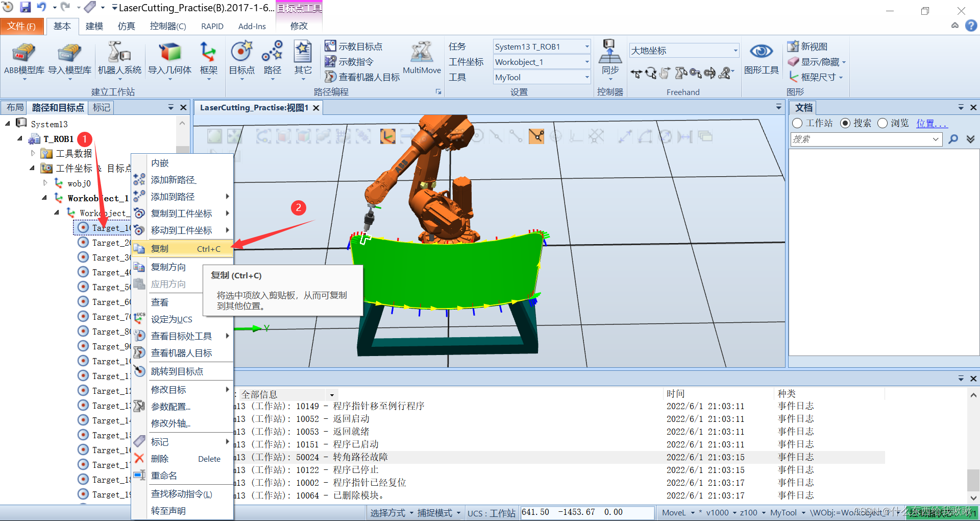Image resolution: width=980 pixels, height=521 pixels.
Task: Select the 浏览 radio button
Action: (x=883, y=123)
